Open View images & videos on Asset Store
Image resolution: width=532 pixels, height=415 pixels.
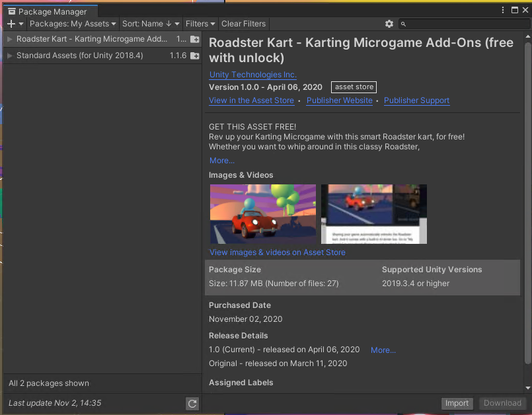click(277, 252)
